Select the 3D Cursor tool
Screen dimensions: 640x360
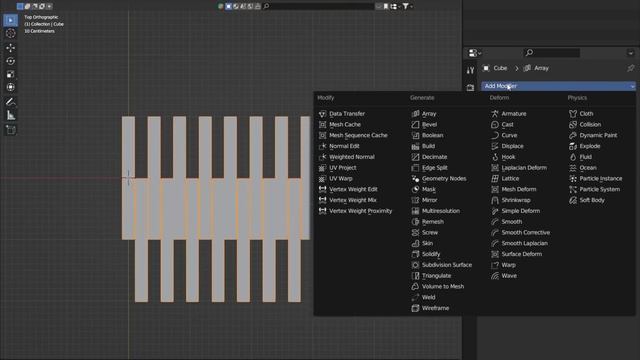(x=11, y=33)
